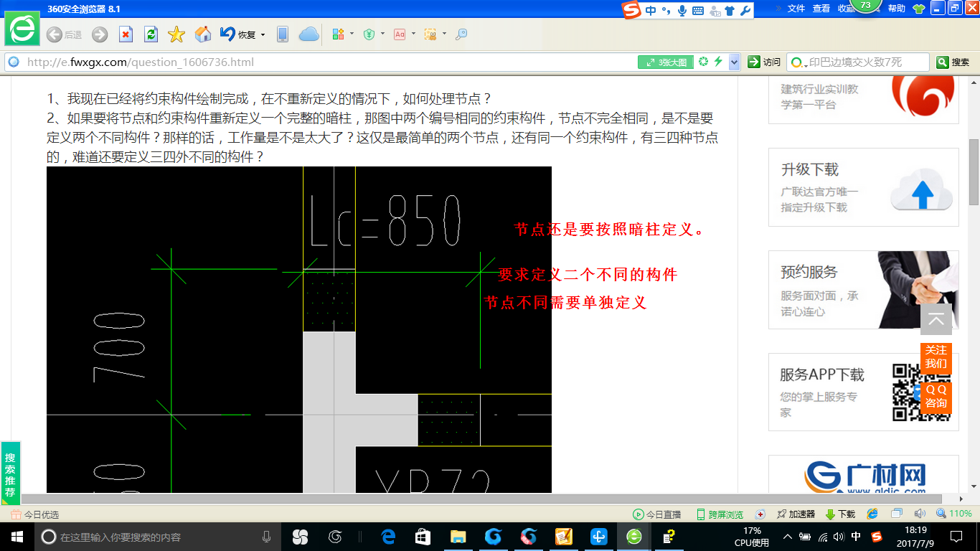Open the search engine selector dropdown
Viewport: 980px width, 551px height.
tap(798, 62)
